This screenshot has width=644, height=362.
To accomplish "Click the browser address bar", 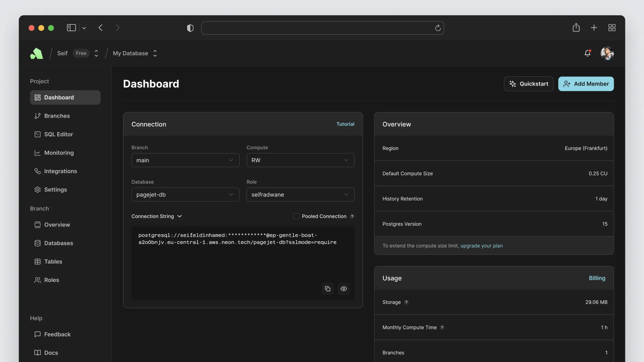I will [x=317, y=28].
